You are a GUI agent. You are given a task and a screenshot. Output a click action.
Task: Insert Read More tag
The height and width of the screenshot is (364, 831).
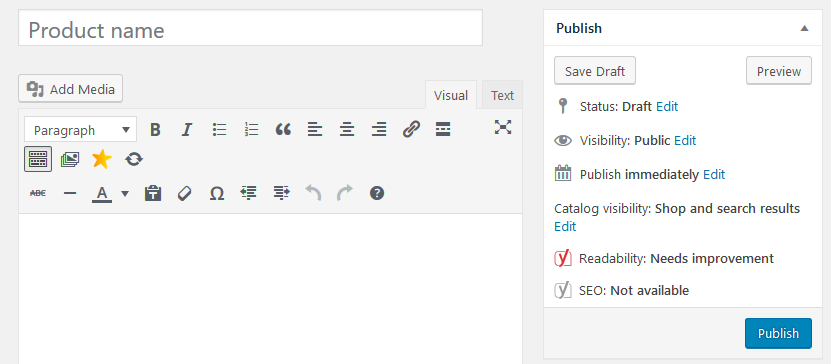443,129
